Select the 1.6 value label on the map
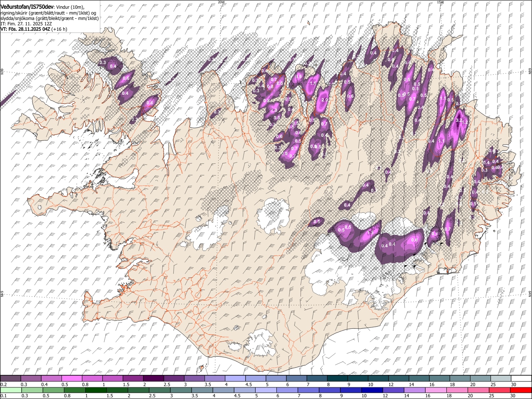 [x=314, y=84]
